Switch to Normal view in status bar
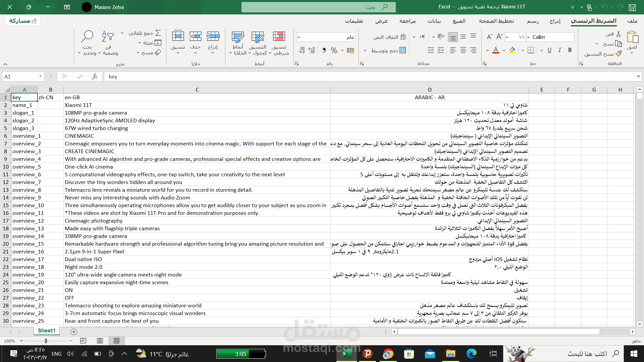The width and height of the screenshot is (644, 362). coord(116,341)
